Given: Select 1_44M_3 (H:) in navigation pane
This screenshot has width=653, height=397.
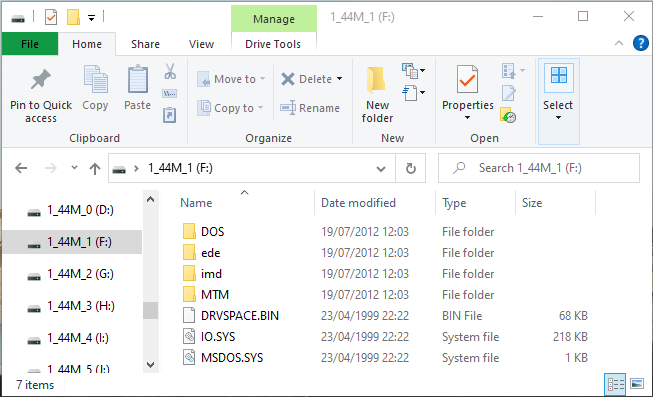Looking at the screenshot, I should [x=72, y=306].
